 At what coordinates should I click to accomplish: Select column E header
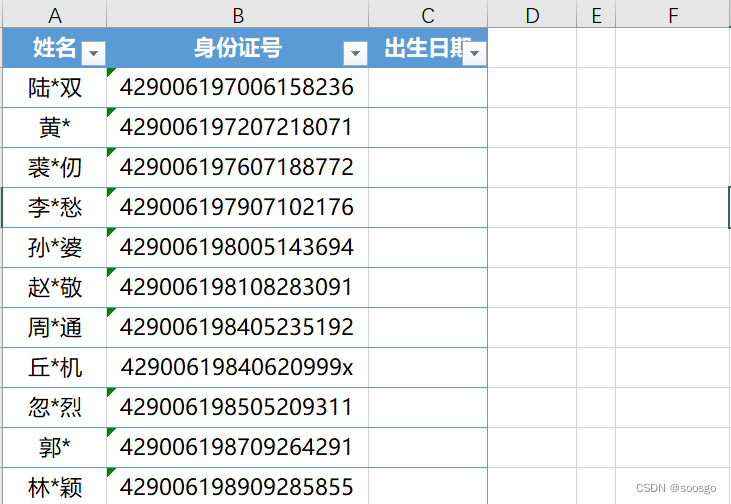click(596, 15)
